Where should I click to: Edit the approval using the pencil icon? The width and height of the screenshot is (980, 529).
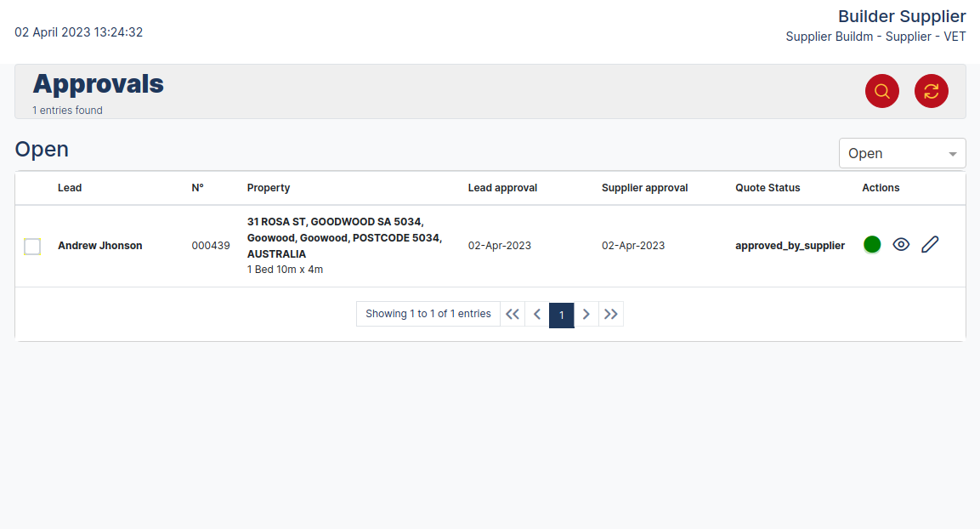[929, 244]
